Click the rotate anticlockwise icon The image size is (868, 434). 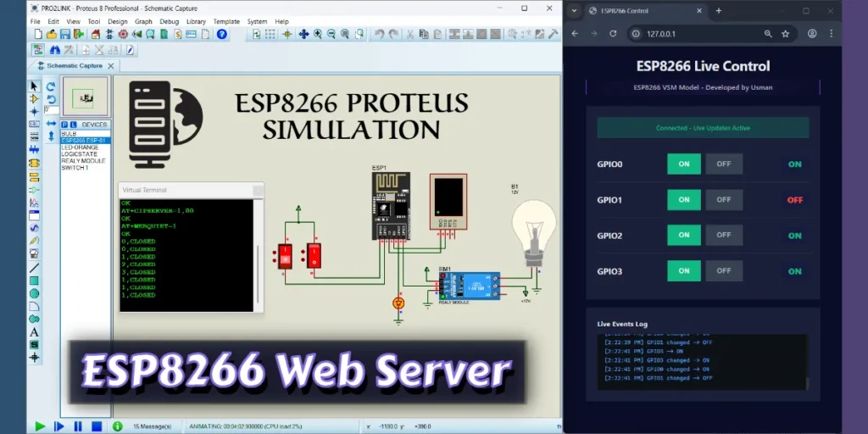tap(50, 99)
